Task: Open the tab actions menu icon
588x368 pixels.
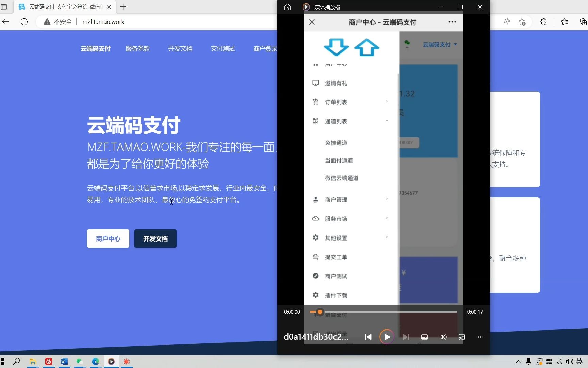Action: point(4,7)
